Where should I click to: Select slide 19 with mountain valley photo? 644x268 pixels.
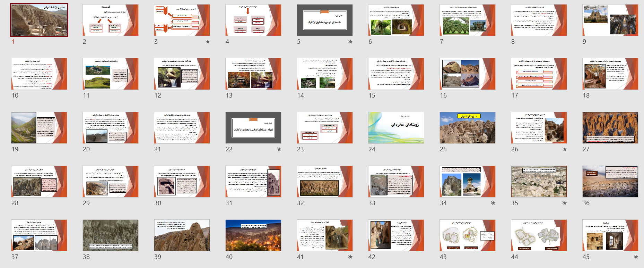[x=39, y=128]
